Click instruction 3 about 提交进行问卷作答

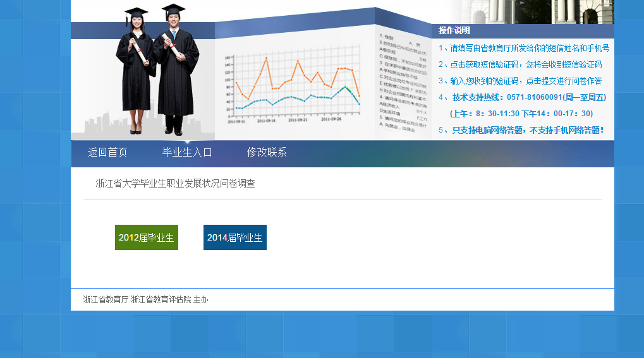[x=519, y=81]
